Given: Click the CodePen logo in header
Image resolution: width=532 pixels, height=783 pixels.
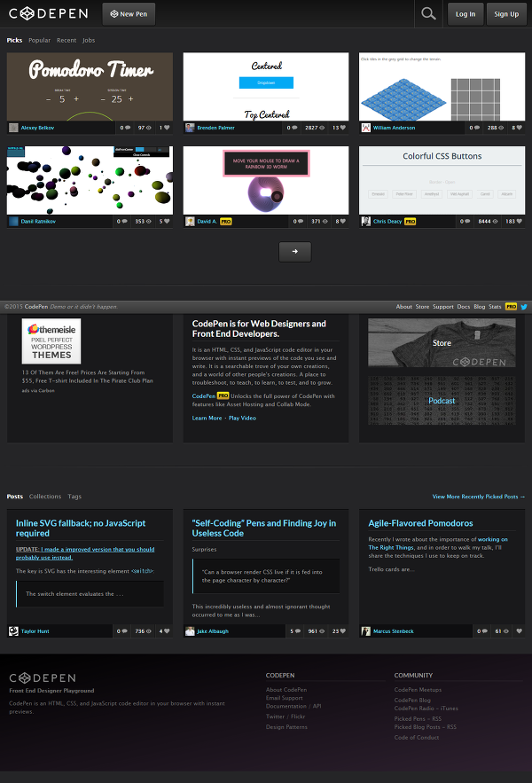Looking at the screenshot, I should click(x=49, y=13).
